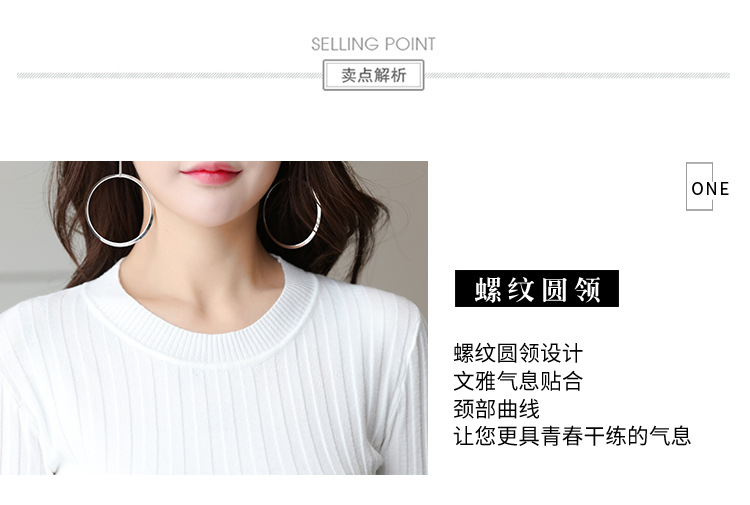Click the striped divider left of 卖点解析
Viewport: 750px width, 505px height.
(170, 76)
